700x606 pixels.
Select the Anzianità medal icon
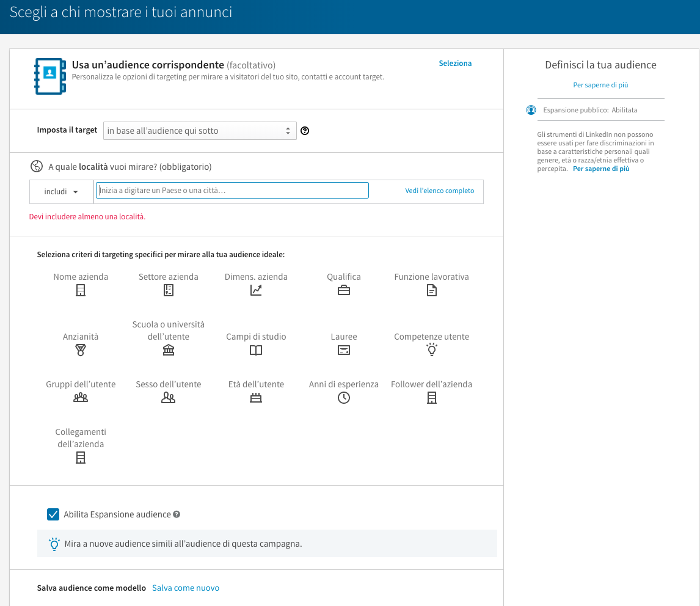point(81,350)
